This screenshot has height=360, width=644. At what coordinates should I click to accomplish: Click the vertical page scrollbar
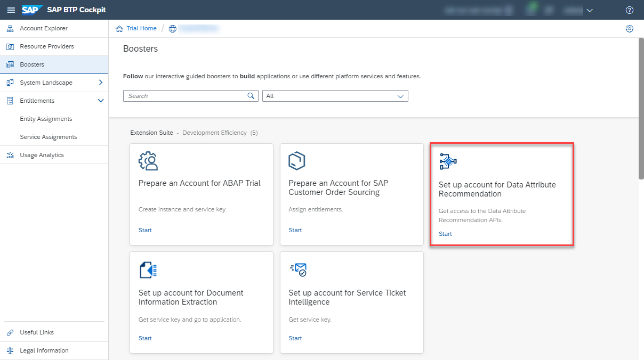coord(641,109)
